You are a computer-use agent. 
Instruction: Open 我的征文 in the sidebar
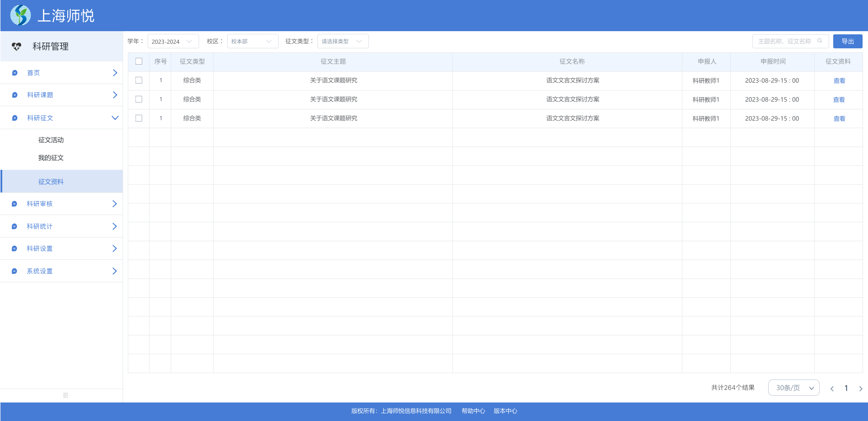pyautogui.click(x=51, y=158)
